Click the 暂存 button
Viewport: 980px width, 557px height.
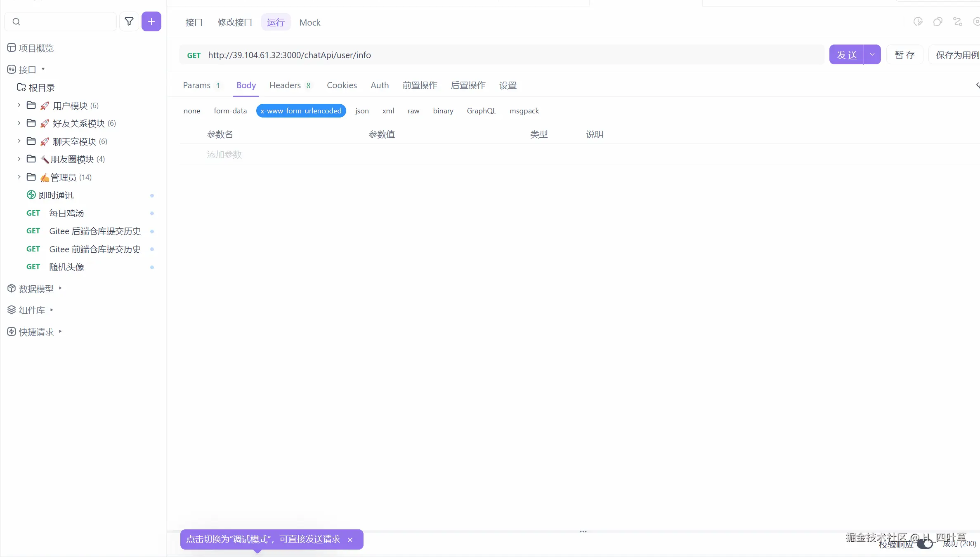(x=904, y=55)
